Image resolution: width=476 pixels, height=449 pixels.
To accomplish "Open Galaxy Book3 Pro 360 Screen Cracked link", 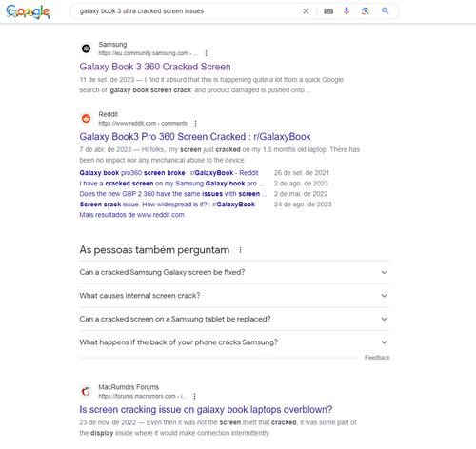I will point(195,137).
